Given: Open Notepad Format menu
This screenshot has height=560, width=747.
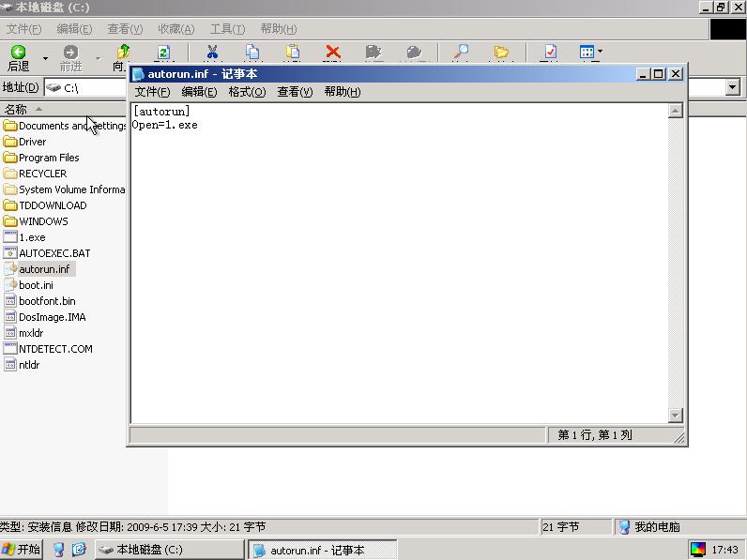Looking at the screenshot, I should coord(247,91).
